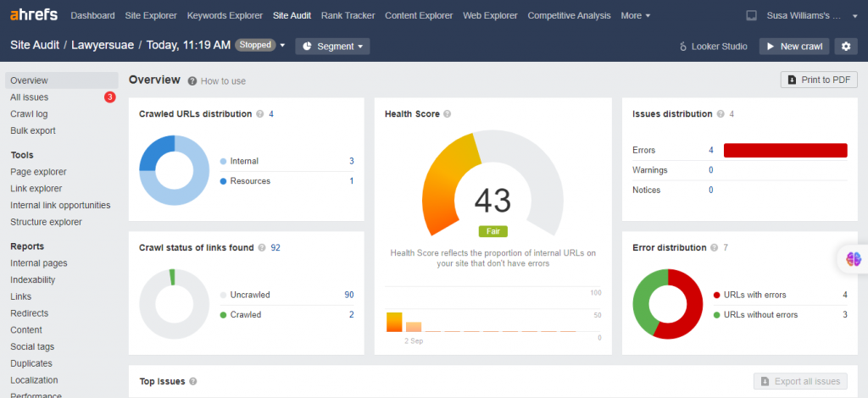The width and height of the screenshot is (868, 398).
Task: Open Links report in the sidebar
Action: 20,296
